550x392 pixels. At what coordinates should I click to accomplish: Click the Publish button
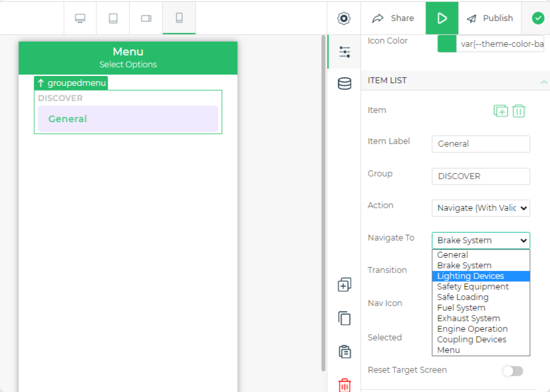coord(490,19)
